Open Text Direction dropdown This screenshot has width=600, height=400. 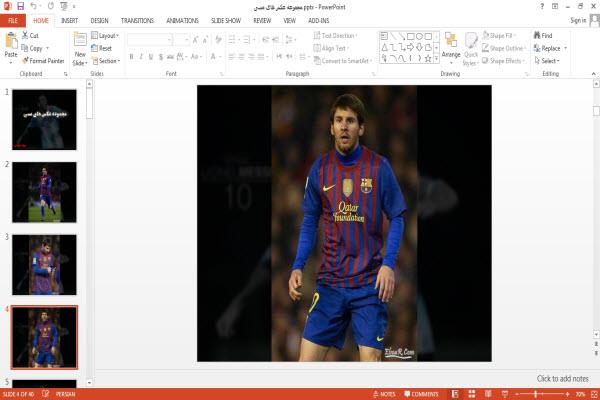coord(335,36)
